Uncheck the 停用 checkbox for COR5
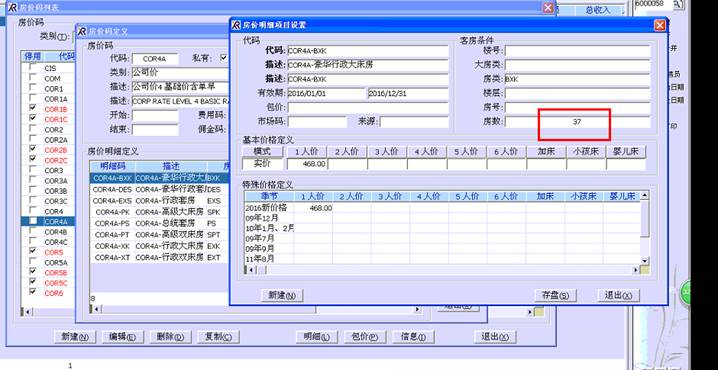 tap(33, 251)
